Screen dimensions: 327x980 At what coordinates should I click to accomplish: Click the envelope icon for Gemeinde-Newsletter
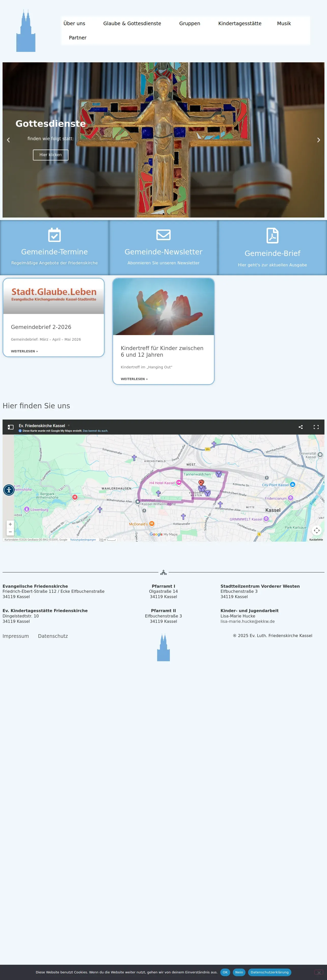163,235
